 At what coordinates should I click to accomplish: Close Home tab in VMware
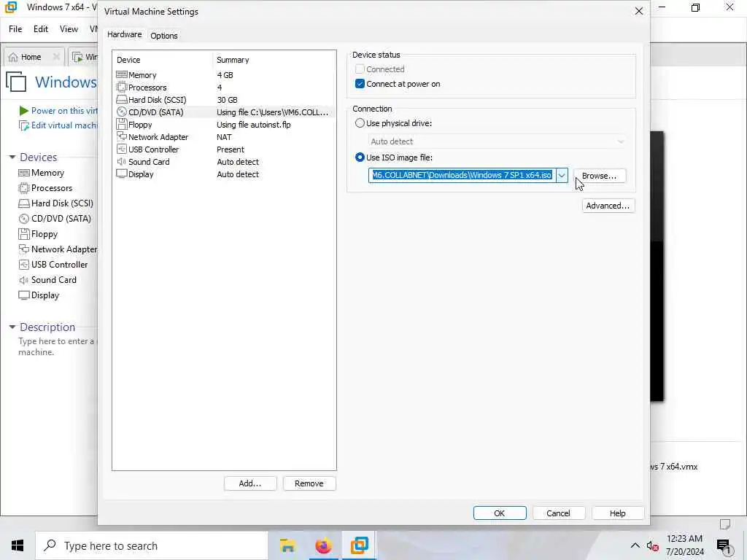point(56,57)
